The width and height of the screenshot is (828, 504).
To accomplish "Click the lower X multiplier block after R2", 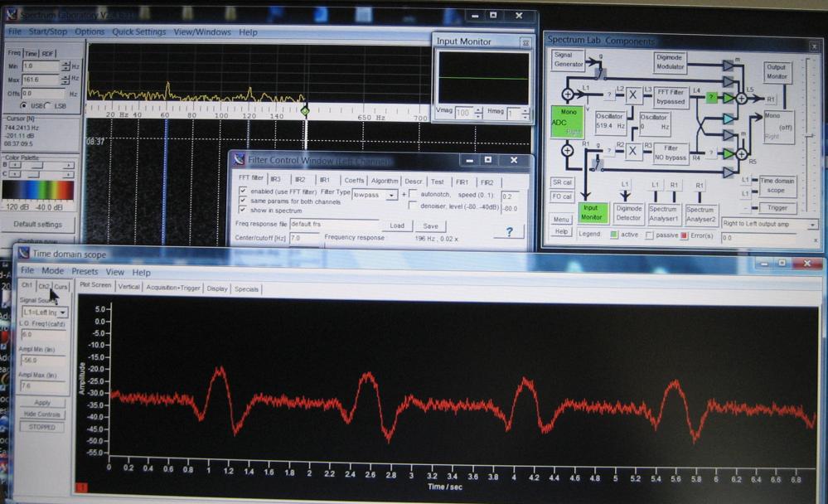I will 632,153.
